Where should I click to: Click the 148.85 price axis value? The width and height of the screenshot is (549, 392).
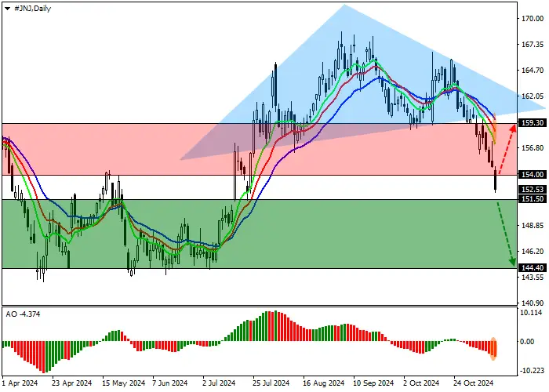533,226
